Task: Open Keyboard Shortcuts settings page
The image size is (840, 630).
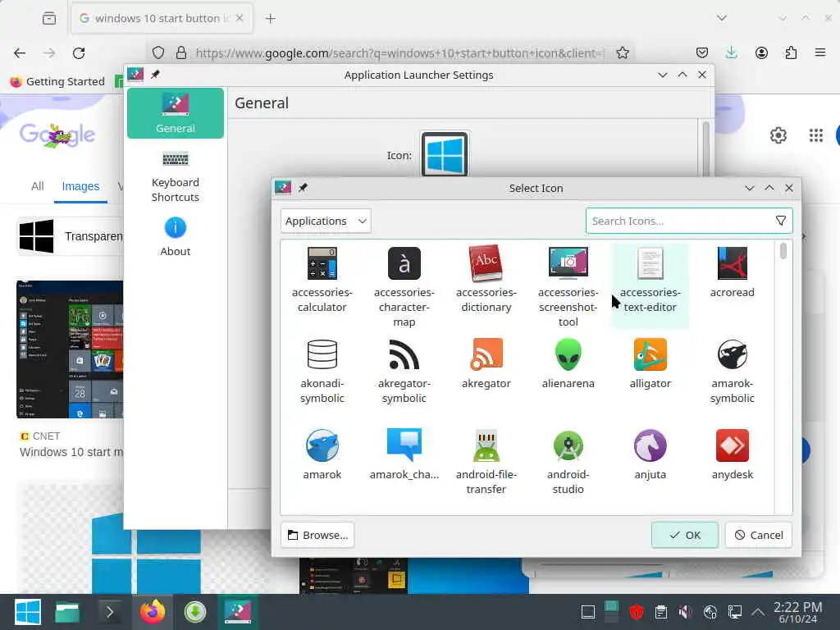Action: click(x=176, y=176)
